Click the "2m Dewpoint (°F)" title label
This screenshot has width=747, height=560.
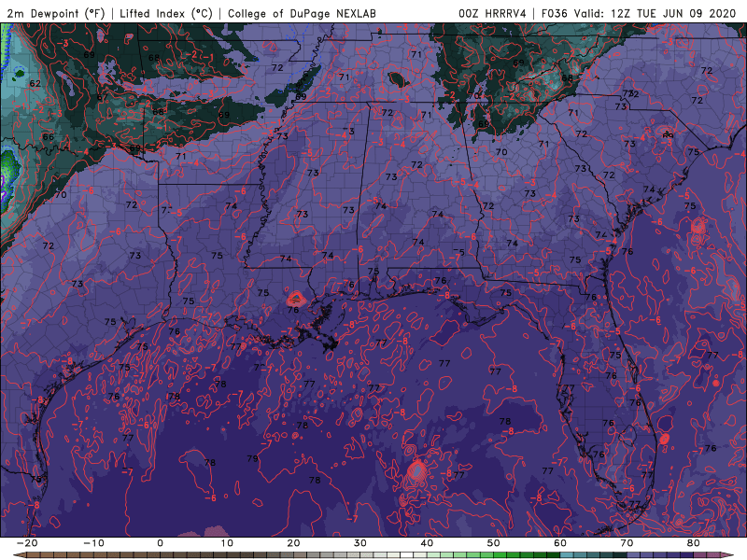click(x=55, y=13)
